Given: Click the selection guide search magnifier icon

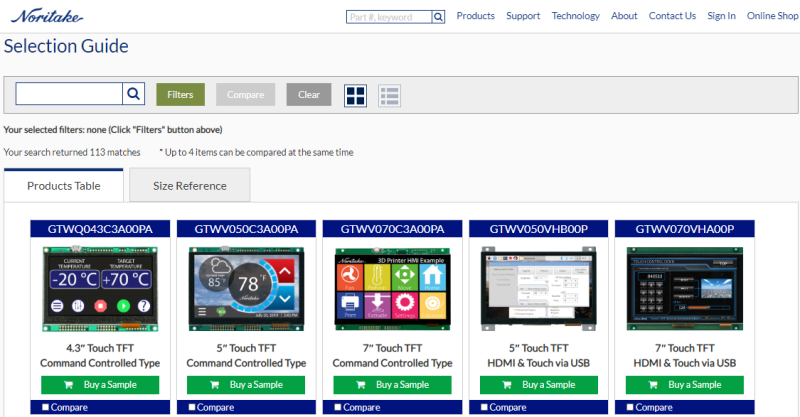Looking at the screenshot, I should click(x=133, y=94).
